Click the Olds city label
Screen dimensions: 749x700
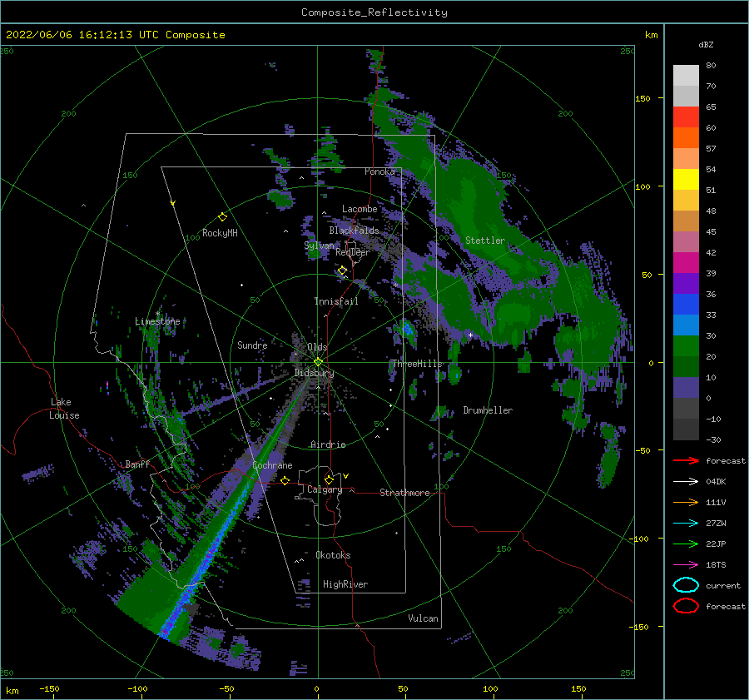pyautogui.click(x=317, y=347)
